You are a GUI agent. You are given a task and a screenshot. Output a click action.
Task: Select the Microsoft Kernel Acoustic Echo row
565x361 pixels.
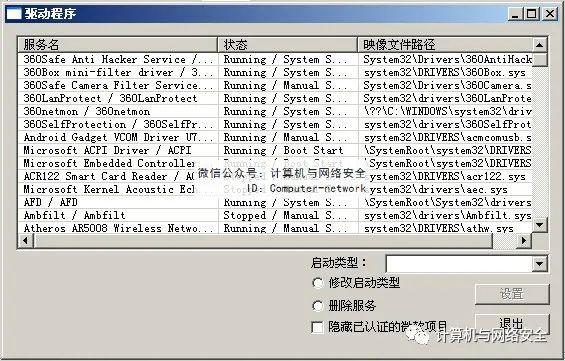point(275,189)
